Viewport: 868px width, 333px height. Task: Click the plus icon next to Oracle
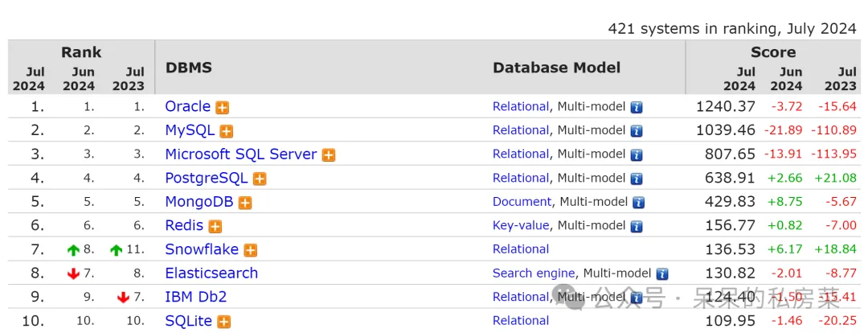point(223,108)
